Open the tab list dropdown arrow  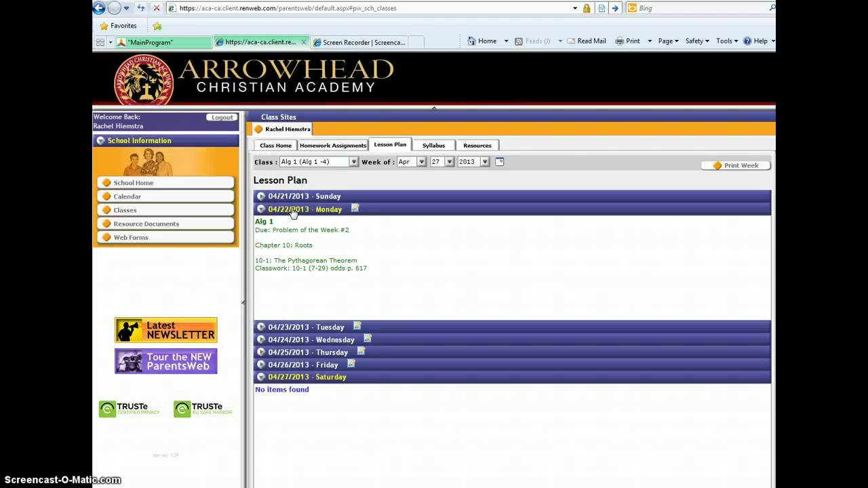coord(111,42)
